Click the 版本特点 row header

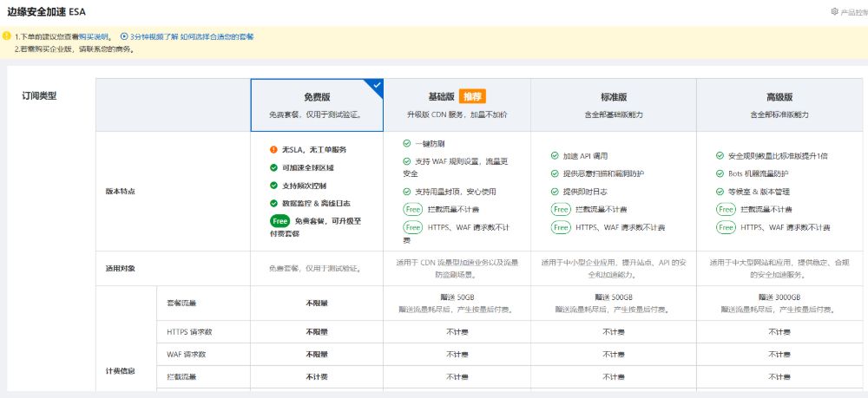click(120, 191)
